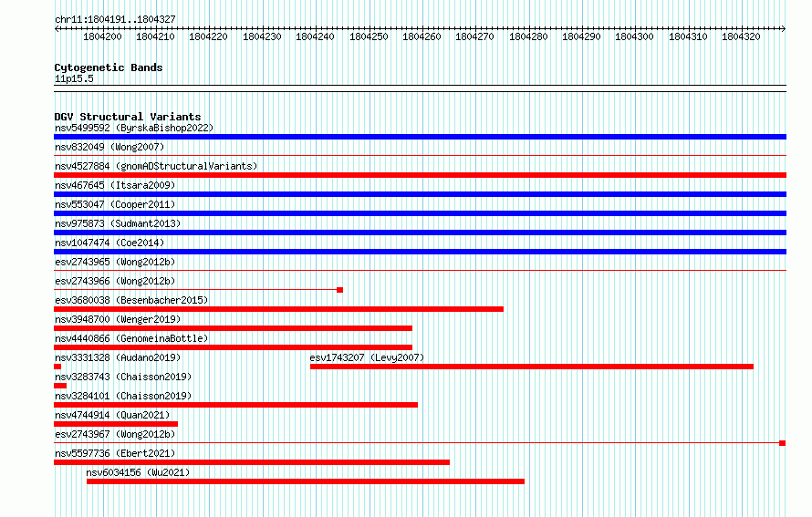812x517 pixels.
Task: Click nsv5597736 (Ebert2021) label
Action: [115, 453]
